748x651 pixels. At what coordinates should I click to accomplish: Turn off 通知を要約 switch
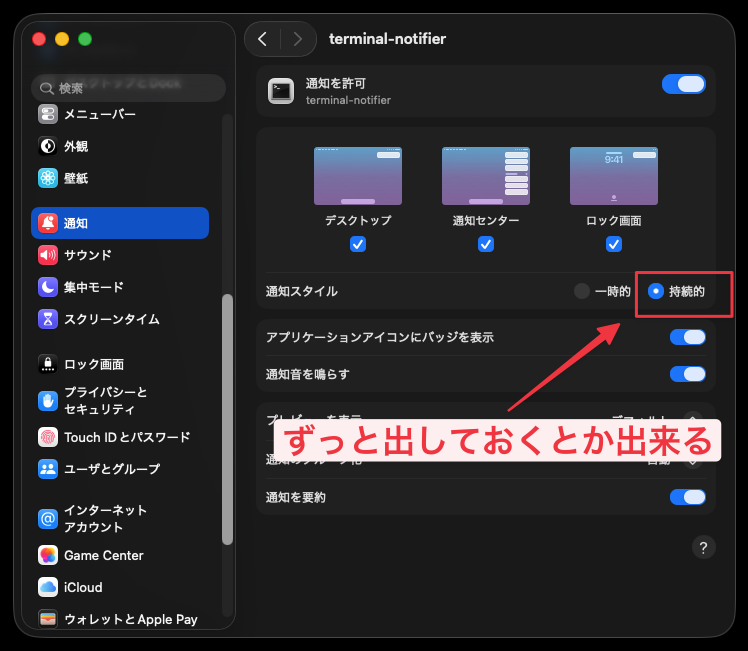(688, 497)
